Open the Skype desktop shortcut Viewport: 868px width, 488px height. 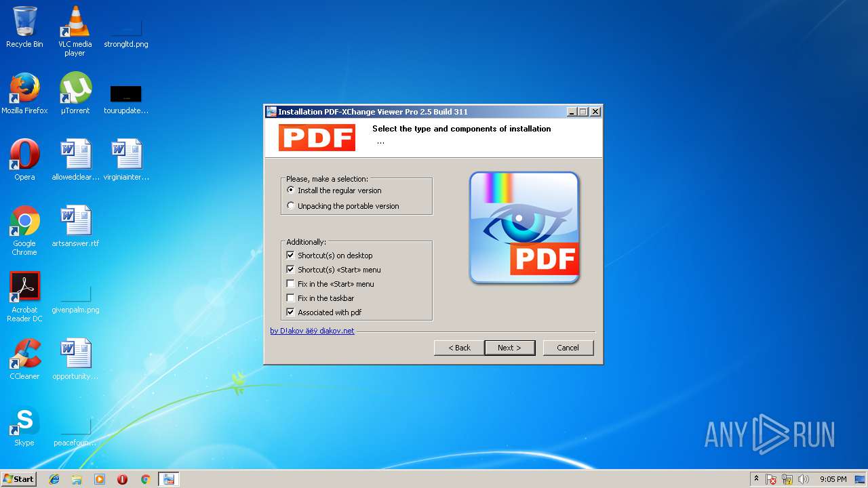[x=24, y=426]
